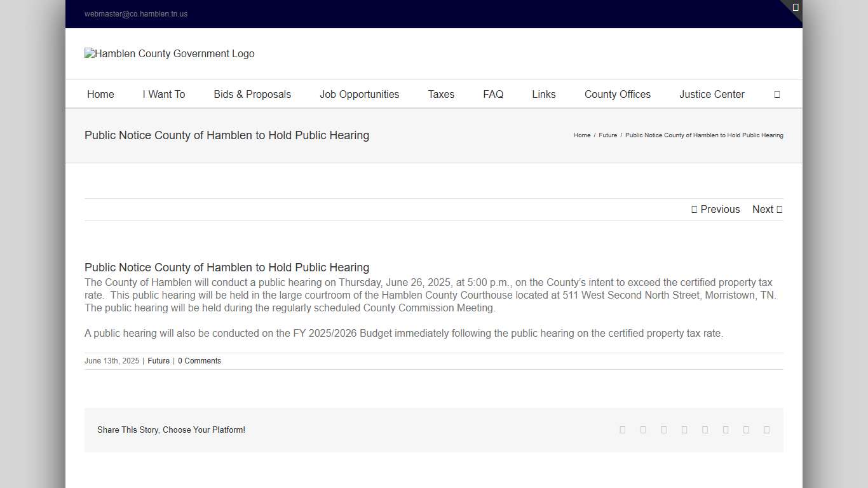Click the Next article link
The image size is (868, 488).
click(x=766, y=209)
